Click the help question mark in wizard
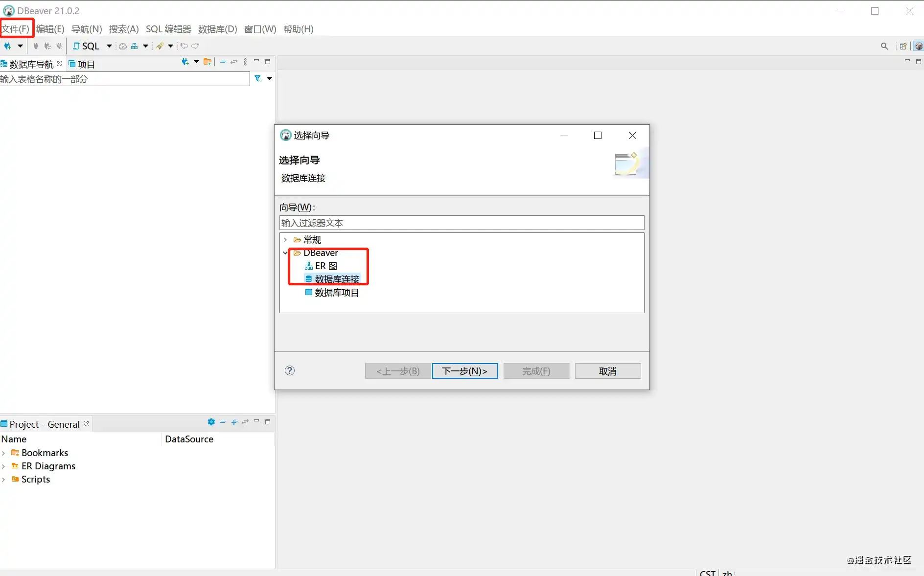The height and width of the screenshot is (576, 924). (290, 370)
